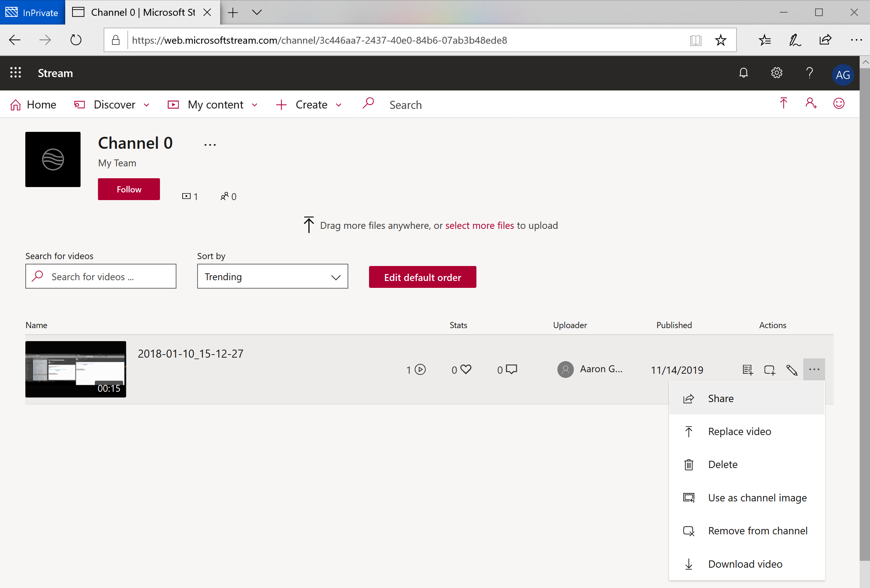This screenshot has width=870, height=588.
Task: Open Channel 0 more options ellipsis
Action: click(210, 145)
